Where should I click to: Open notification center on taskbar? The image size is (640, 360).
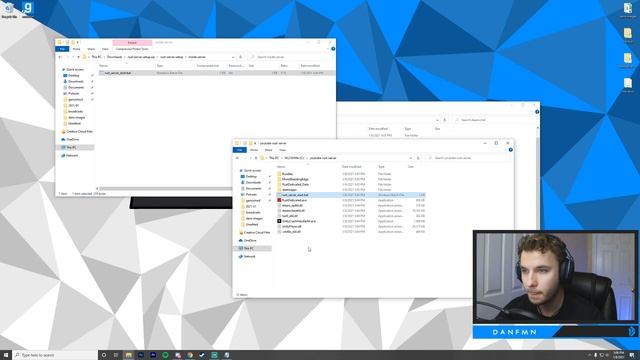[632, 355]
